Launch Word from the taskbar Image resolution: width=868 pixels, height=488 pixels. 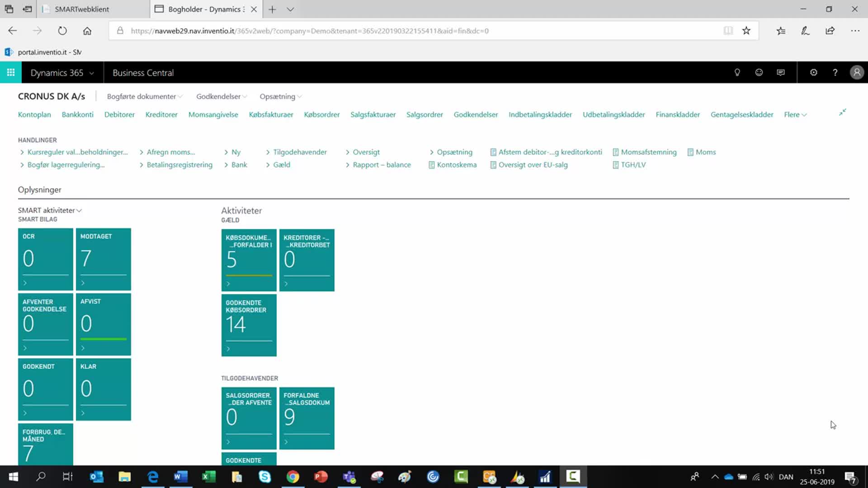[180, 477]
